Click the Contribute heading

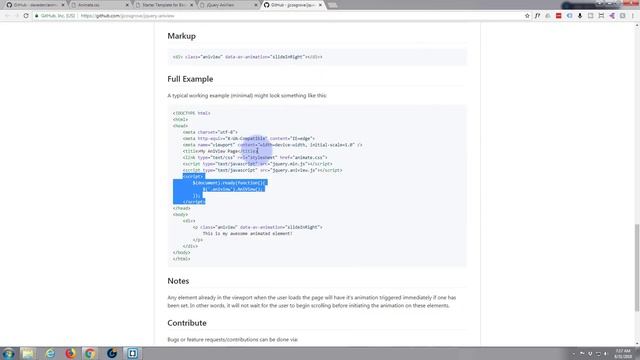tap(187, 323)
